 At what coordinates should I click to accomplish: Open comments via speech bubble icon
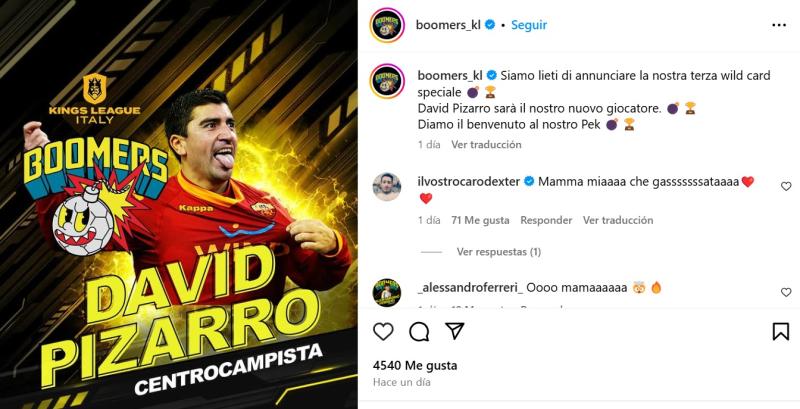tap(419, 332)
